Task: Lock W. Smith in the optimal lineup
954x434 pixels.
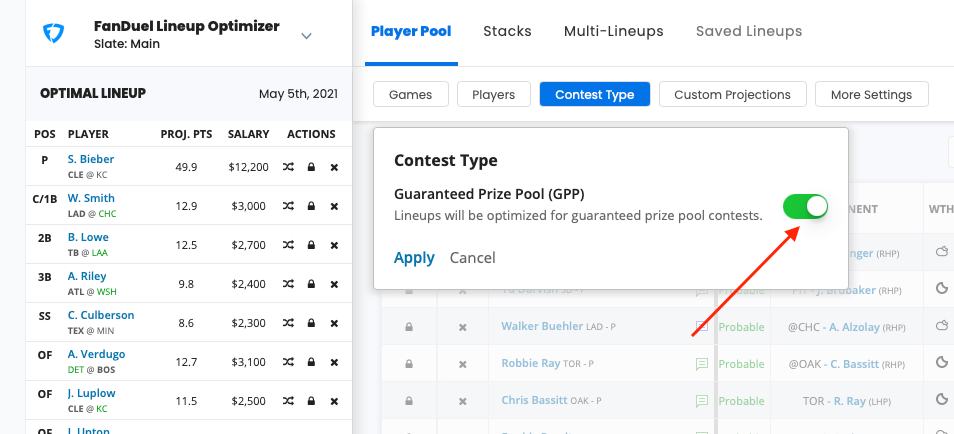Action: pos(311,206)
